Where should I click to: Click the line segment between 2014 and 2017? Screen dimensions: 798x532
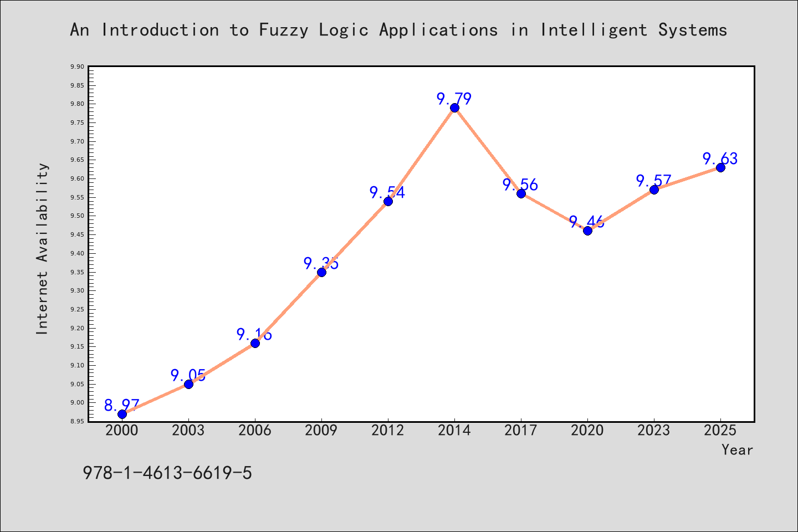point(488,151)
